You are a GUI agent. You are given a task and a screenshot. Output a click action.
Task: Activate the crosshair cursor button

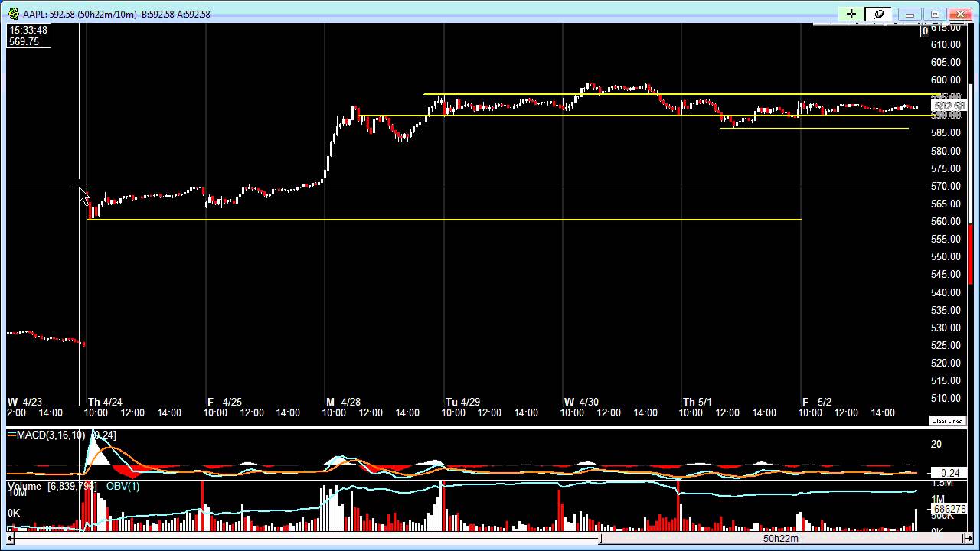click(851, 14)
